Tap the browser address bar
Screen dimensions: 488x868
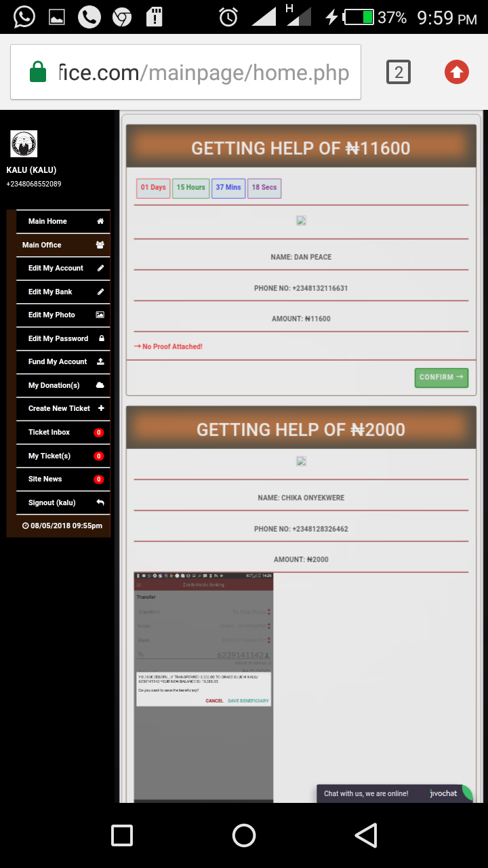(x=186, y=72)
